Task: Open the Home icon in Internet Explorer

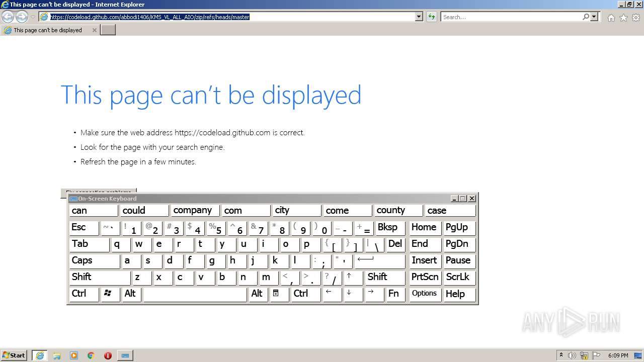Action: (611, 18)
